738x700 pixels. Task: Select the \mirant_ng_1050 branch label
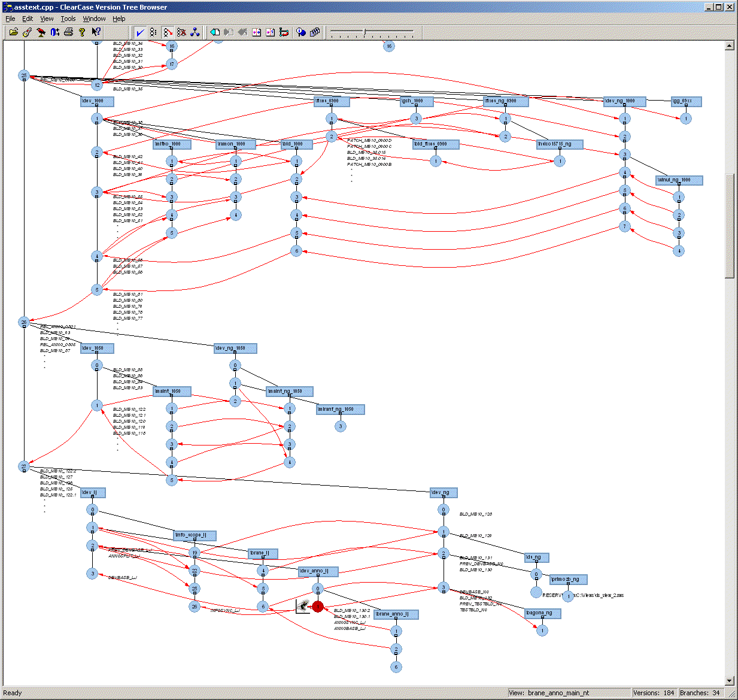point(340,410)
